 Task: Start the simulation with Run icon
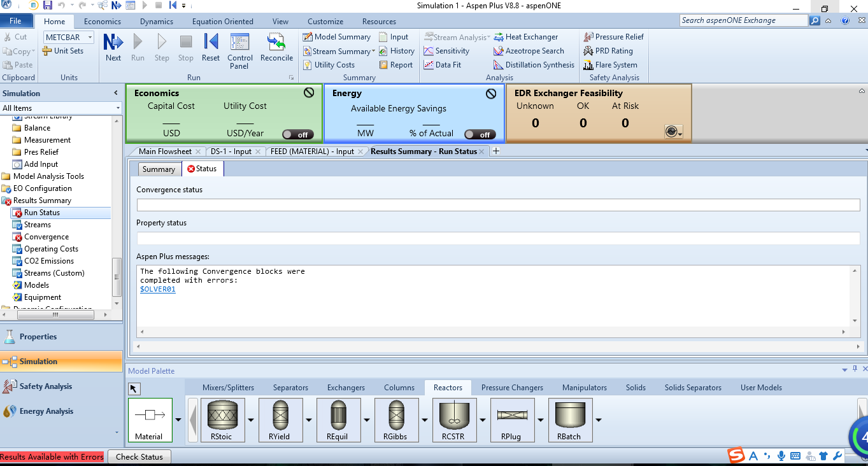pyautogui.click(x=138, y=48)
